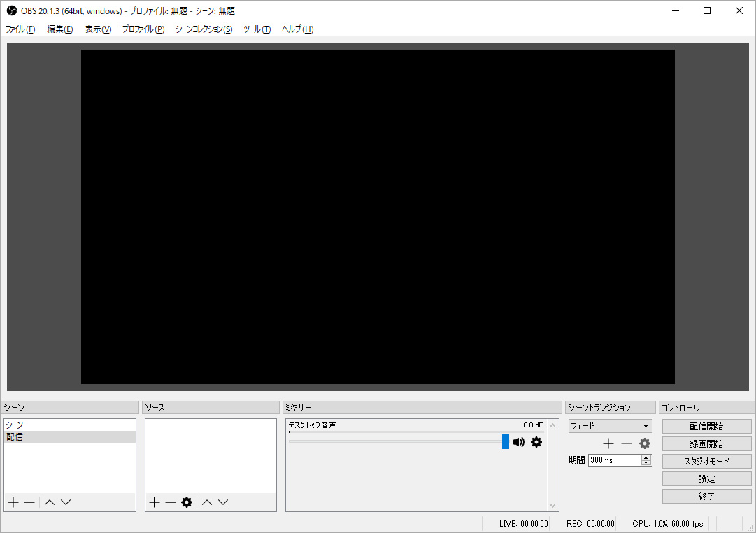
Task: Click the 0.0 dB volume readout
Action: point(533,425)
